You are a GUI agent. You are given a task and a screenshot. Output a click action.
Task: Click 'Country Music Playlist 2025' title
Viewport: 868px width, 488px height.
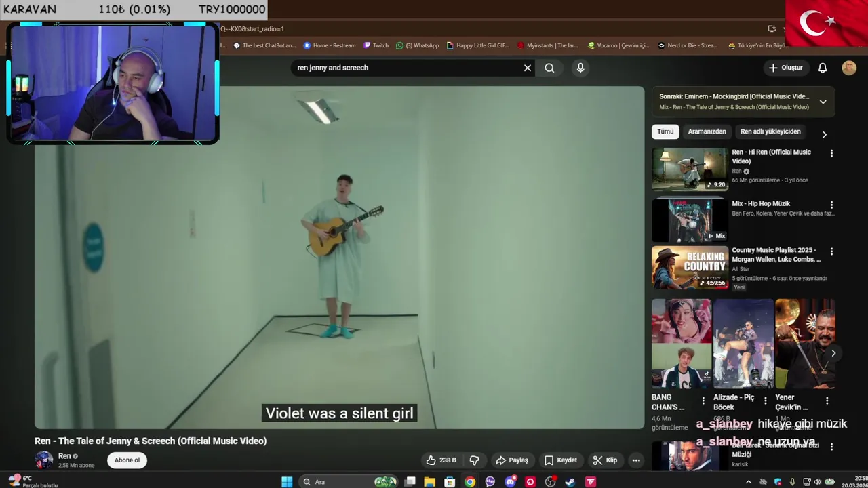(x=776, y=255)
